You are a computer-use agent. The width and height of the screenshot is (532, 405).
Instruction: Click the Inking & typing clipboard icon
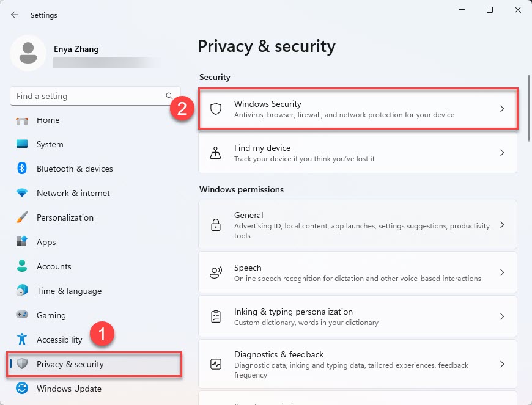[216, 316]
